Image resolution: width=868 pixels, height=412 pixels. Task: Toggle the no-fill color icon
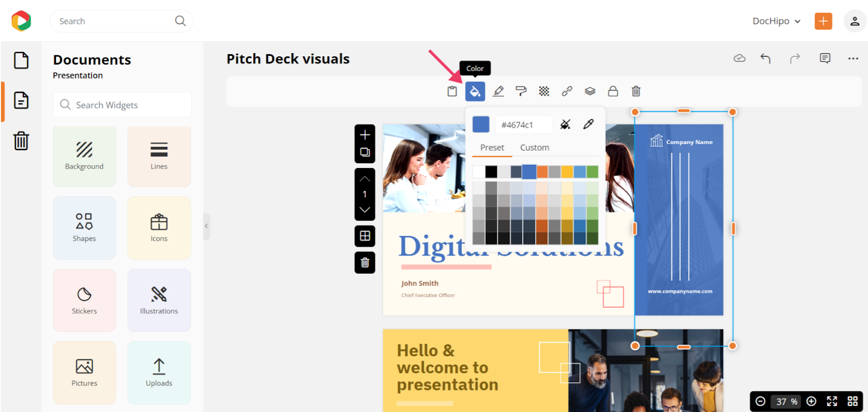click(x=565, y=125)
